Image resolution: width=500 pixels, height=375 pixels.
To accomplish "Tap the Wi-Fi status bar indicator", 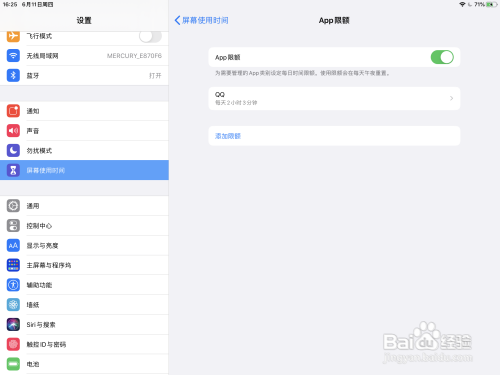I will [x=462, y=4].
